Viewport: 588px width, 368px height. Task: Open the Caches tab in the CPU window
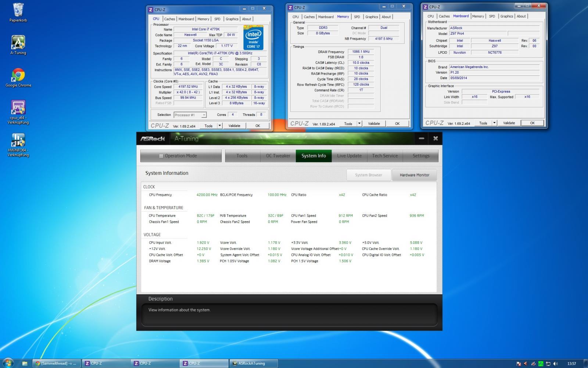[169, 19]
